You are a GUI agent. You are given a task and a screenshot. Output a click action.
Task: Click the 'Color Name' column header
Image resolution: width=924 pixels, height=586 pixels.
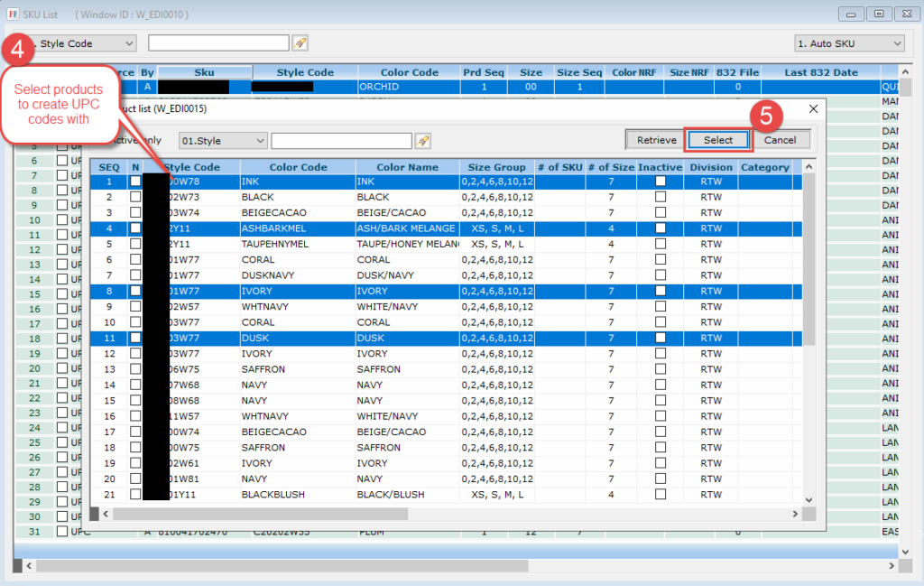(x=407, y=167)
